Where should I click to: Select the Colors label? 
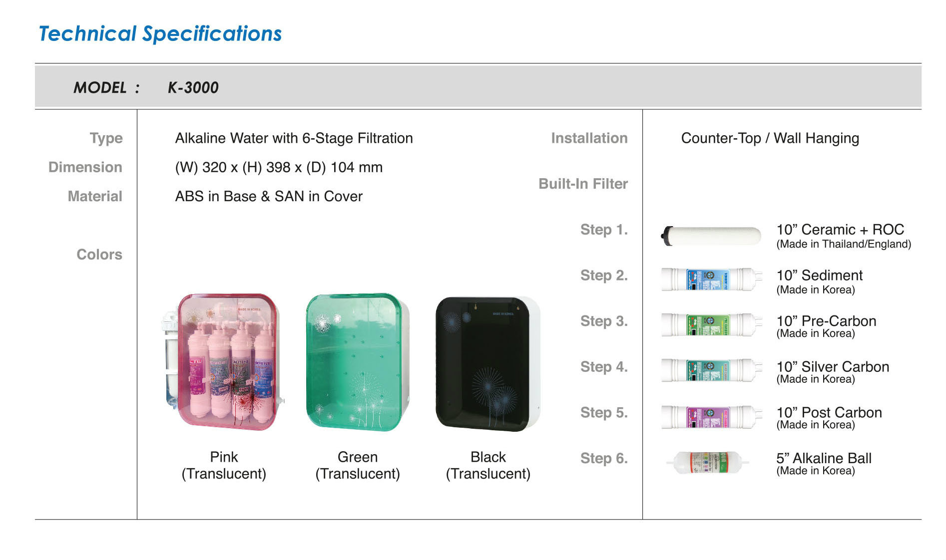coord(99,255)
